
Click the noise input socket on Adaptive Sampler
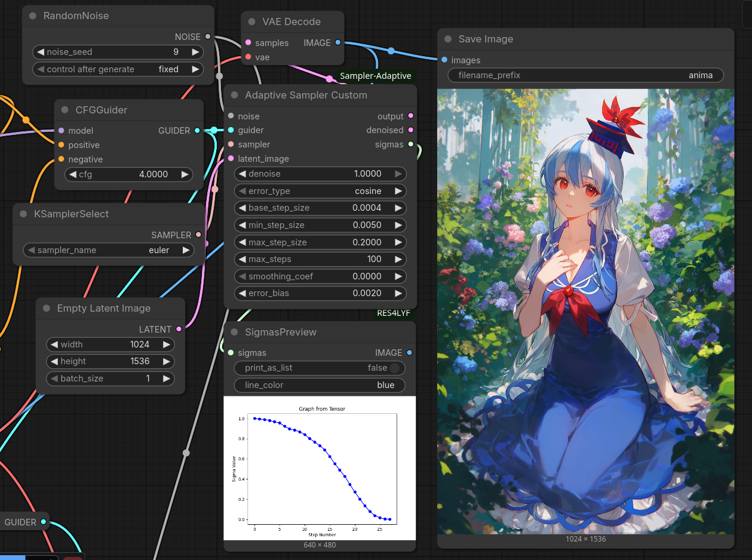[x=231, y=116]
